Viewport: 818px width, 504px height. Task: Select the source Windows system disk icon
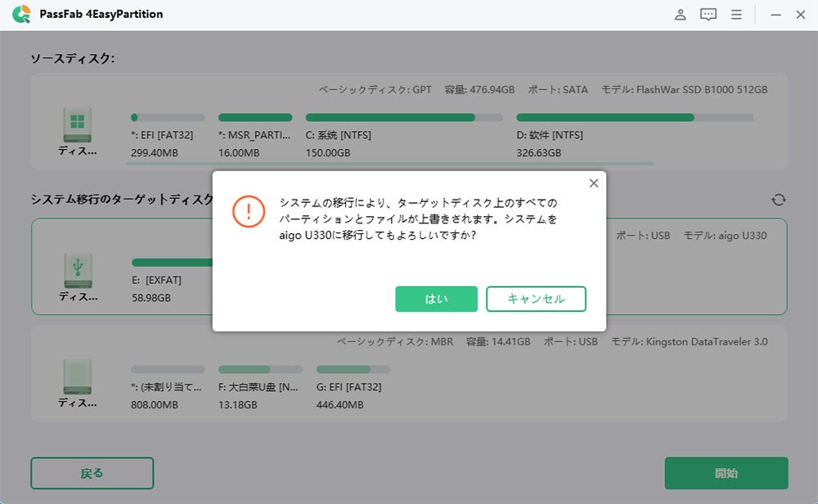[x=77, y=124]
